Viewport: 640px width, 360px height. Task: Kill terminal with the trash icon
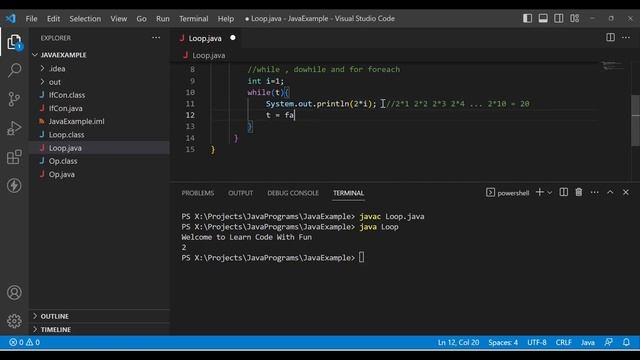tap(579, 192)
